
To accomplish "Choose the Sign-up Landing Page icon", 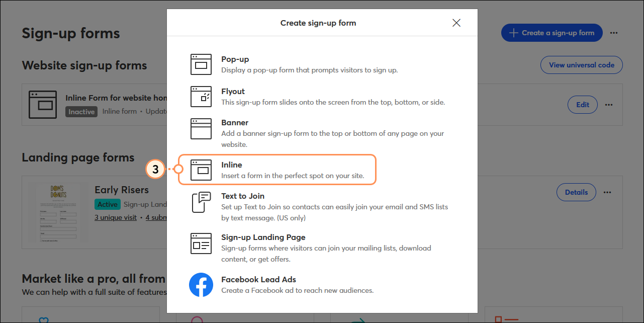I will tap(201, 244).
